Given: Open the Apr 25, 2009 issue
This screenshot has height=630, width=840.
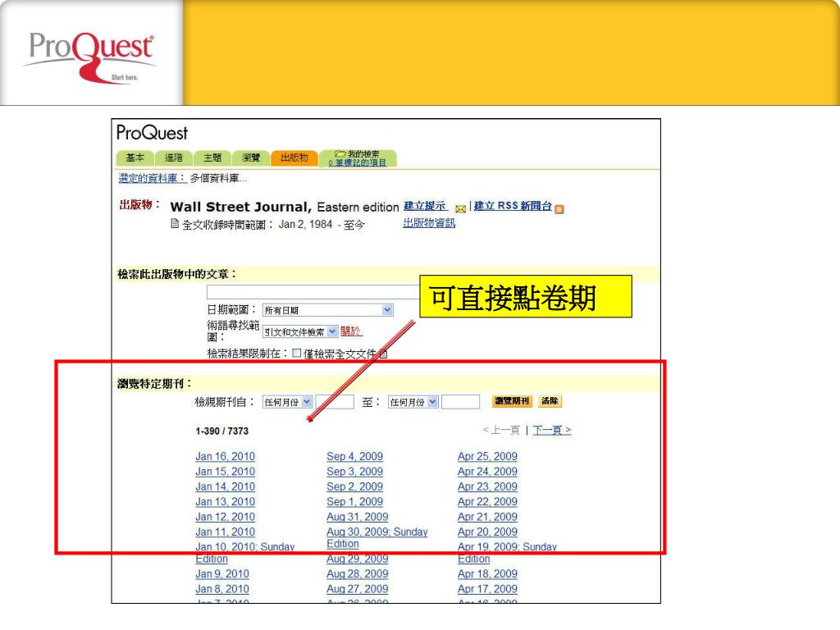Looking at the screenshot, I should pos(487,456).
